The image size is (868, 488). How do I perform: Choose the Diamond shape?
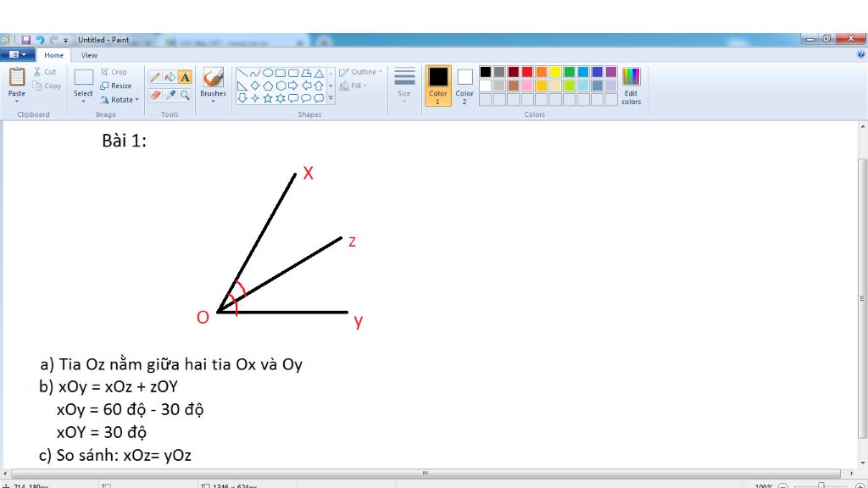[x=254, y=86]
